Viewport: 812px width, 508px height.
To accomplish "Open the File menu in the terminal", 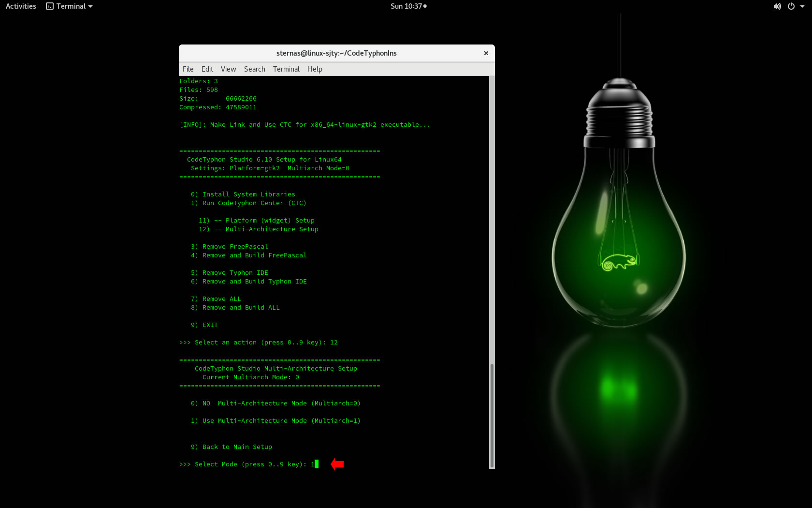I will click(x=188, y=69).
